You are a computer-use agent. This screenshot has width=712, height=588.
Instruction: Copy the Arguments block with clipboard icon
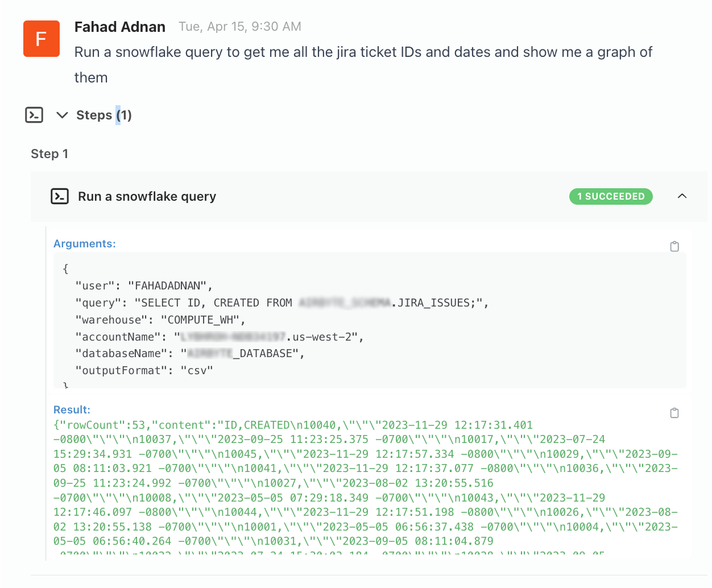[674, 246]
